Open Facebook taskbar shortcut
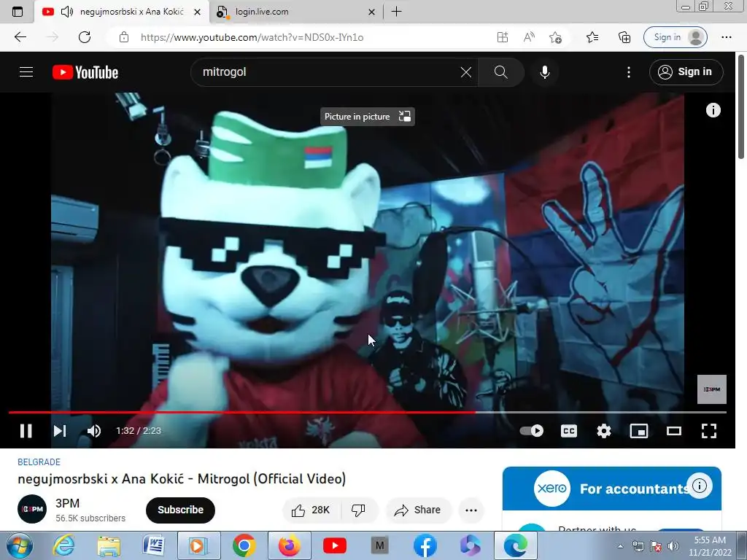 tap(425, 545)
